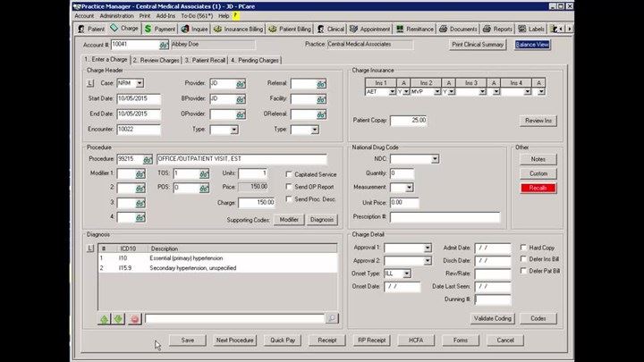Click the L button in Charge Header
The image size is (644, 362).
(90, 83)
